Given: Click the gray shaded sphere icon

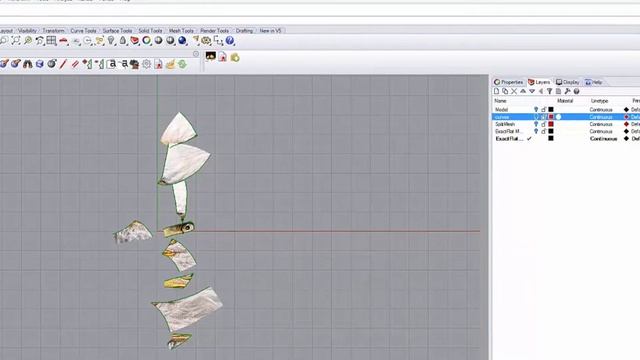Looking at the screenshot, I should pyautogui.click(x=158, y=40).
